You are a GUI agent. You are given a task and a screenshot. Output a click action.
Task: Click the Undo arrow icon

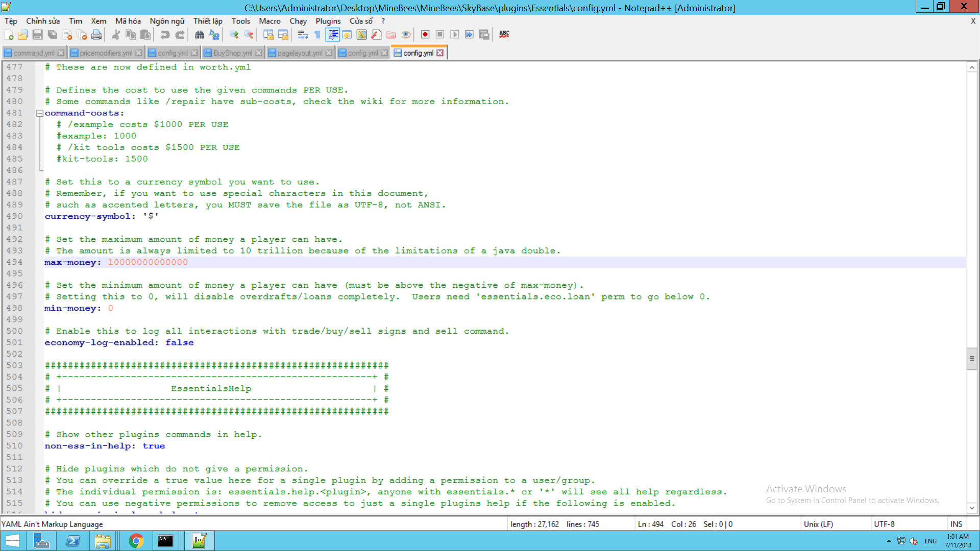pyautogui.click(x=165, y=35)
